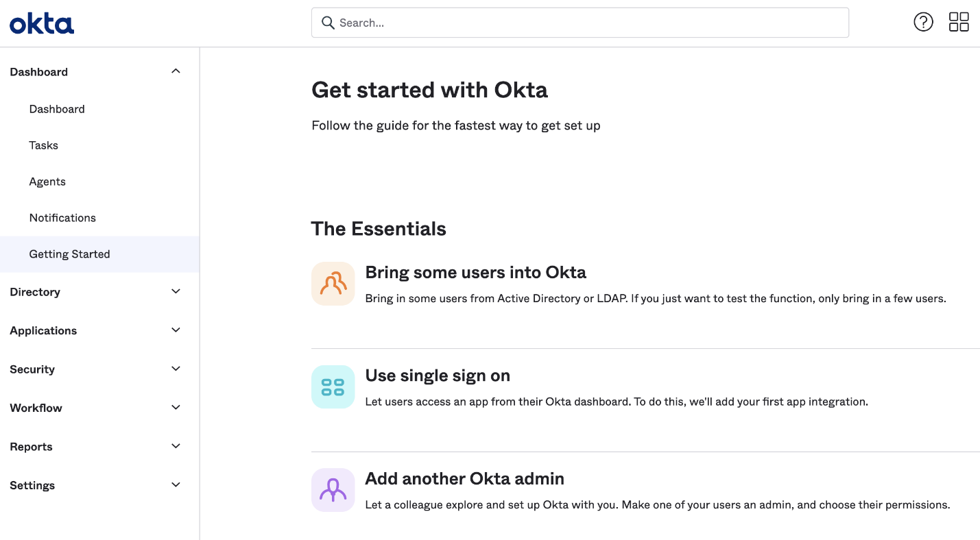Select Getting Started in the sidebar
This screenshot has width=980, height=540.
click(x=99, y=254)
